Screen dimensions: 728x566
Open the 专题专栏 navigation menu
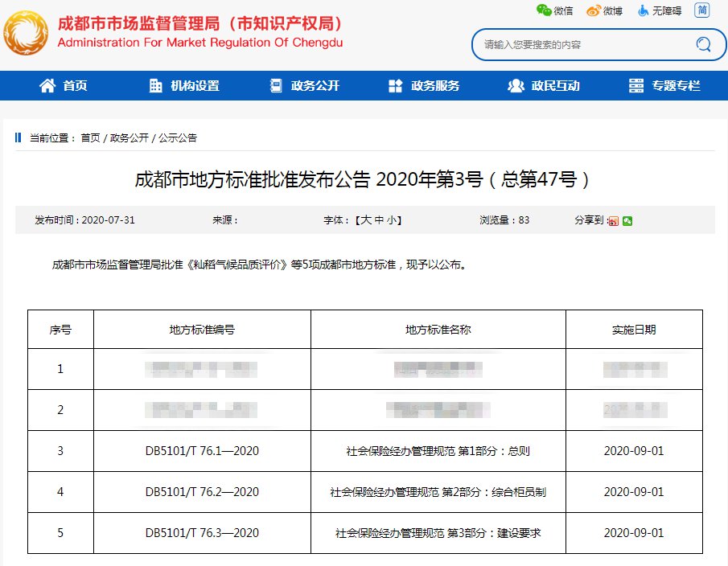[664, 86]
